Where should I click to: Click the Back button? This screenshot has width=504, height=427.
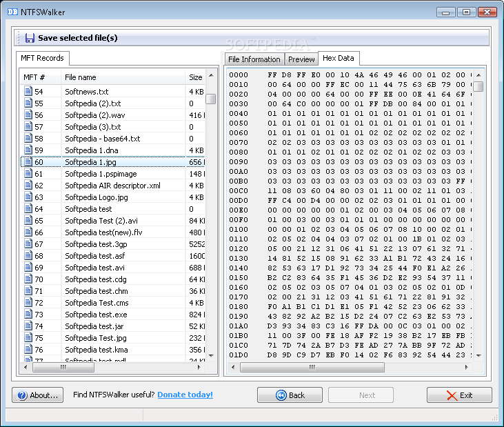(290, 395)
